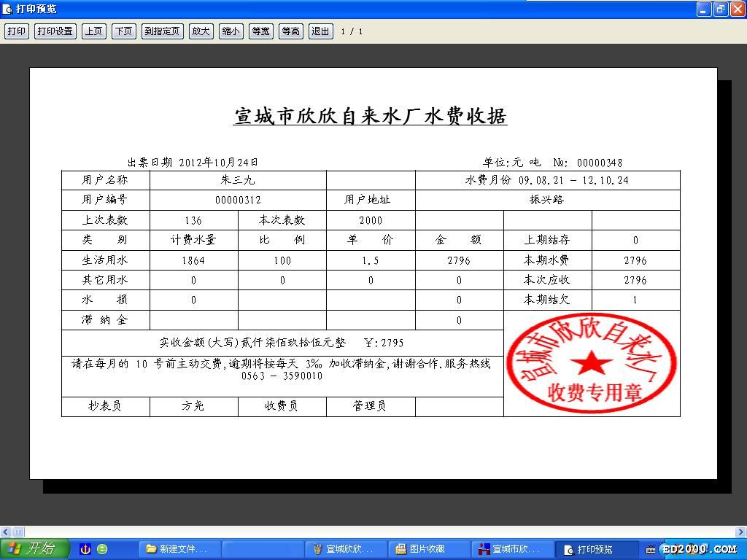The width and height of the screenshot is (747, 560).
Task: Click the green round quick launch icon
Action: 102,549
